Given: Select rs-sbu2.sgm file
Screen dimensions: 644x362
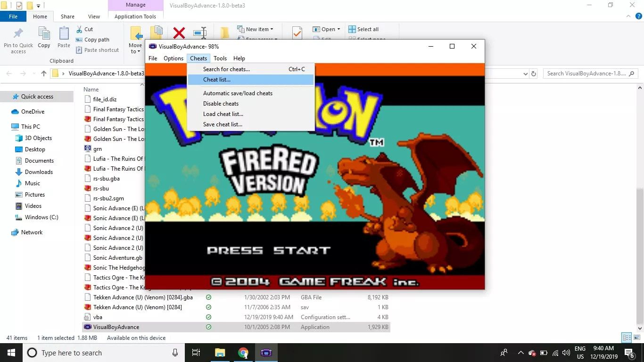Looking at the screenshot, I should tap(109, 198).
